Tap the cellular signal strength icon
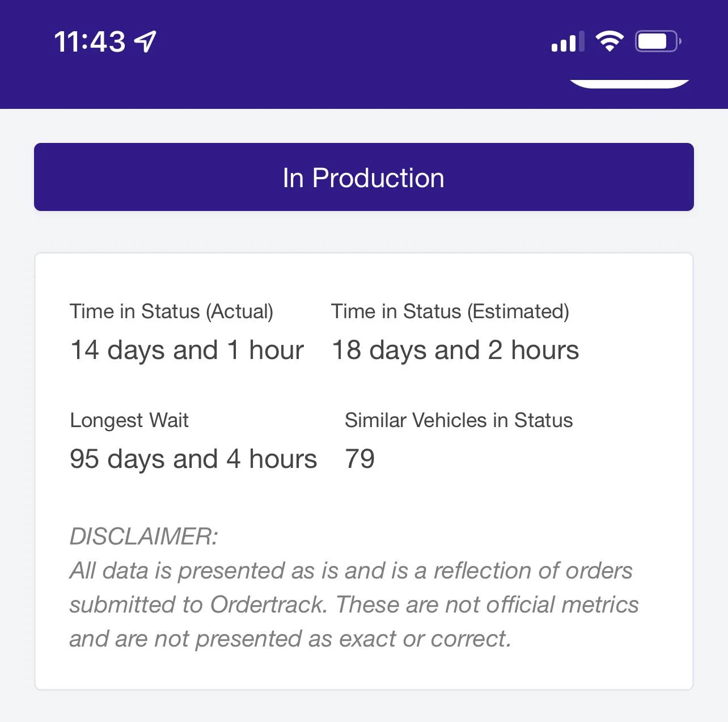The width and height of the screenshot is (728, 722). coord(567,43)
